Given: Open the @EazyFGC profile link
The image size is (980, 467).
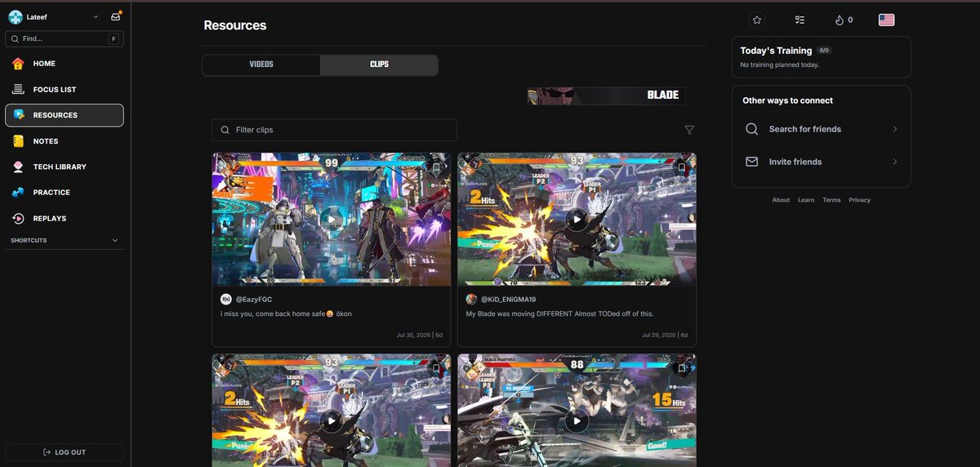Looking at the screenshot, I should 254,300.
